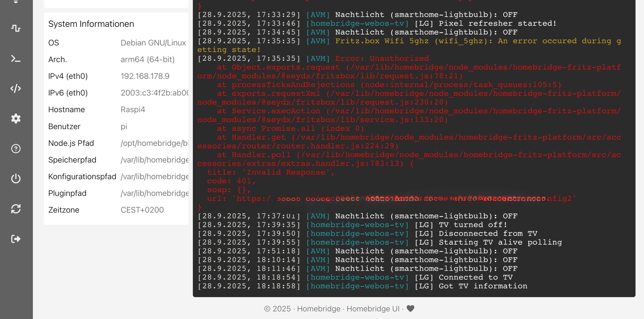Click the System Informationen widget heading
644x319 pixels.
[x=91, y=24]
